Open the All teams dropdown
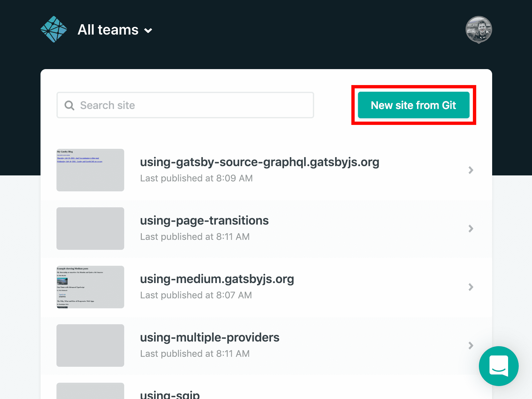This screenshot has height=399, width=532. point(115,30)
